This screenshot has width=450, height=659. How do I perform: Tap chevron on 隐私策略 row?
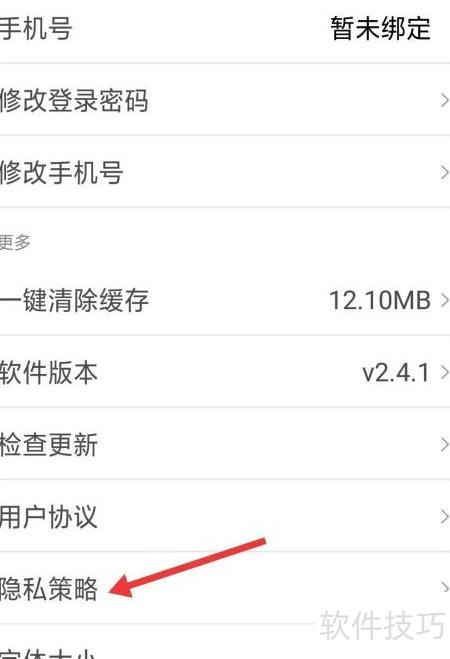444,587
